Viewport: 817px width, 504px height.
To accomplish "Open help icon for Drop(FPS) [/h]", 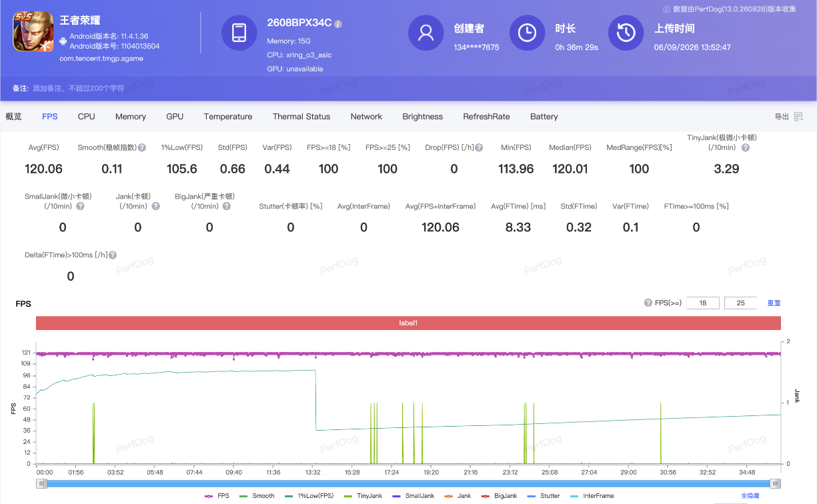I will [x=478, y=147].
